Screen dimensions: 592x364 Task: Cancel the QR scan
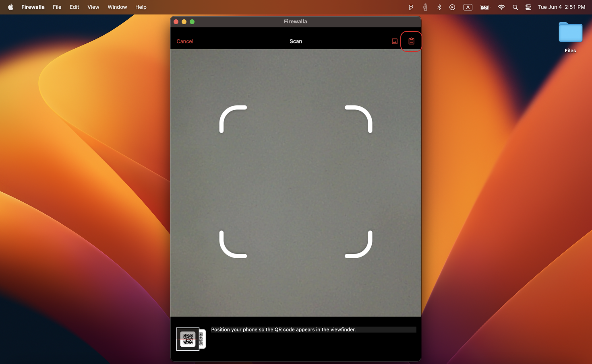[x=185, y=41]
